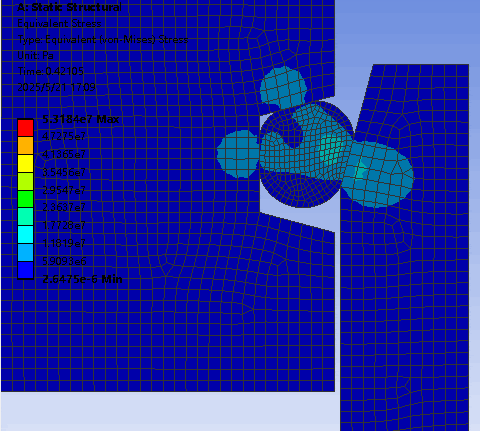Click the bright stress band inside the ball
The image size is (480, 431).
330,147
